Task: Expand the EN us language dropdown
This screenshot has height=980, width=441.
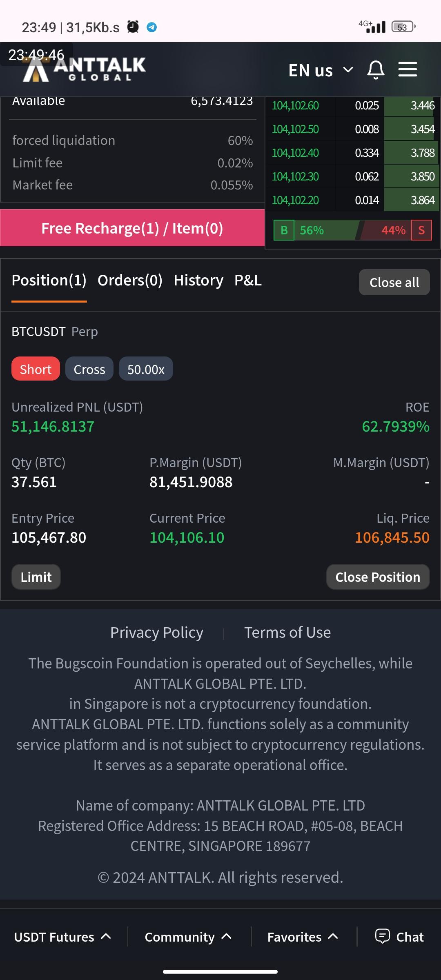Action: [321, 70]
